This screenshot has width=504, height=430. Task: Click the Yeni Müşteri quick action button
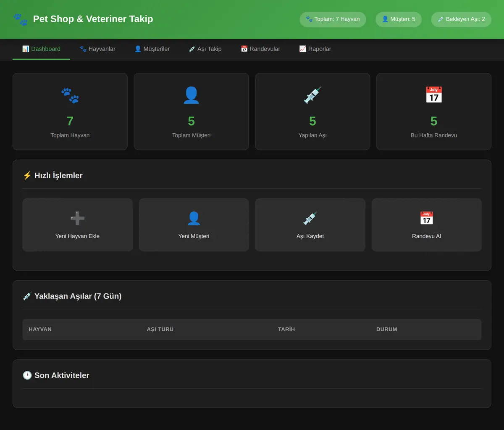[x=194, y=225]
